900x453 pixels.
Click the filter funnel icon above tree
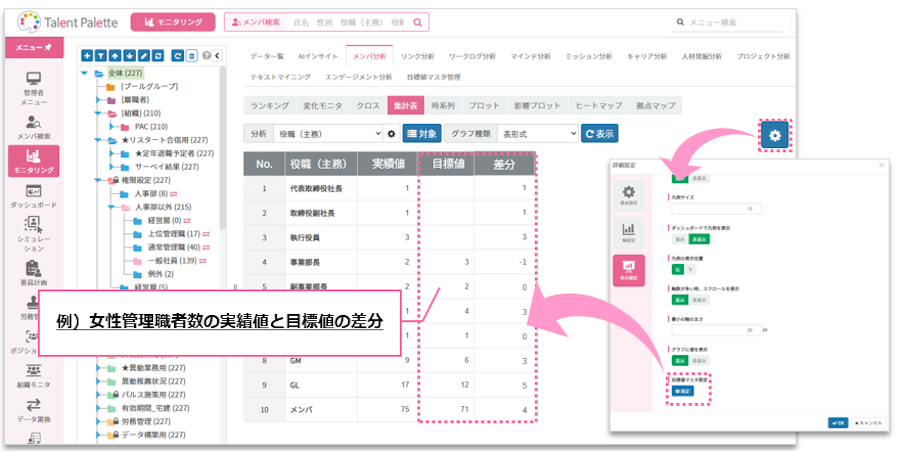(x=101, y=56)
